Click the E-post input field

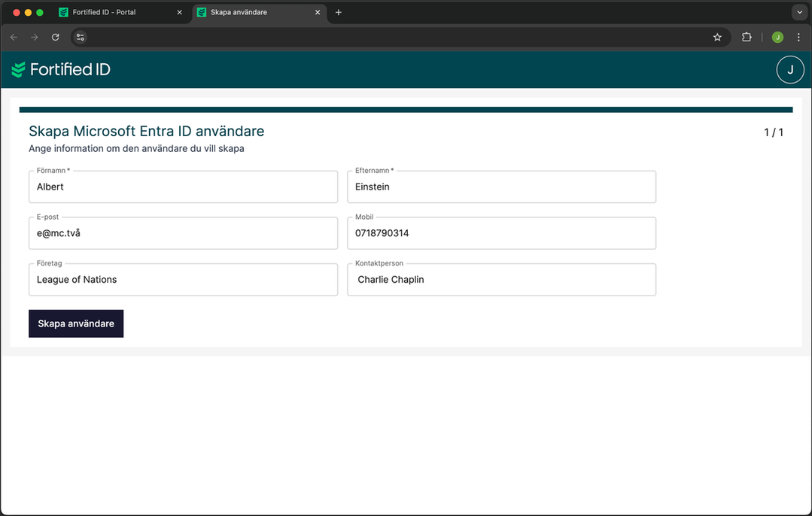pyautogui.click(x=184, y=233)
